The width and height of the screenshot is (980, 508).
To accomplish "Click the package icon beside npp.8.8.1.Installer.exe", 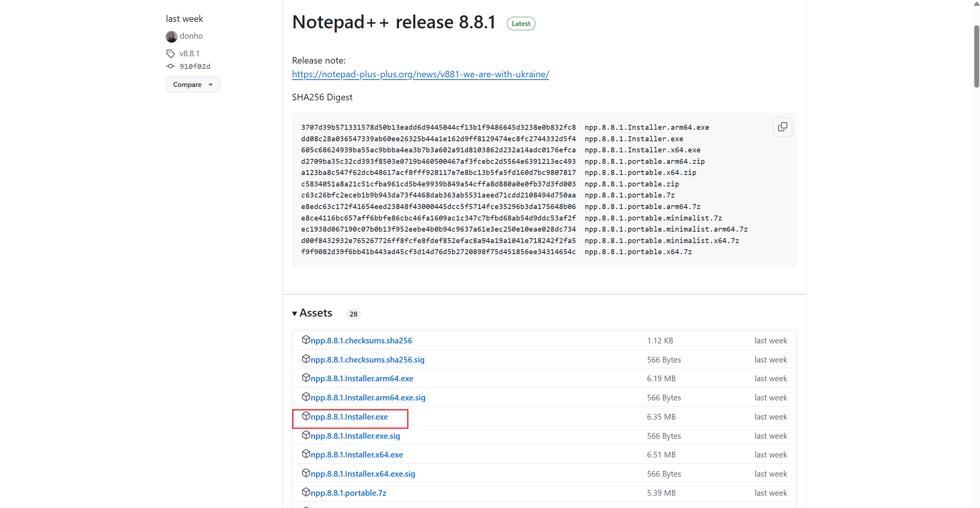I will pos(306,416).
